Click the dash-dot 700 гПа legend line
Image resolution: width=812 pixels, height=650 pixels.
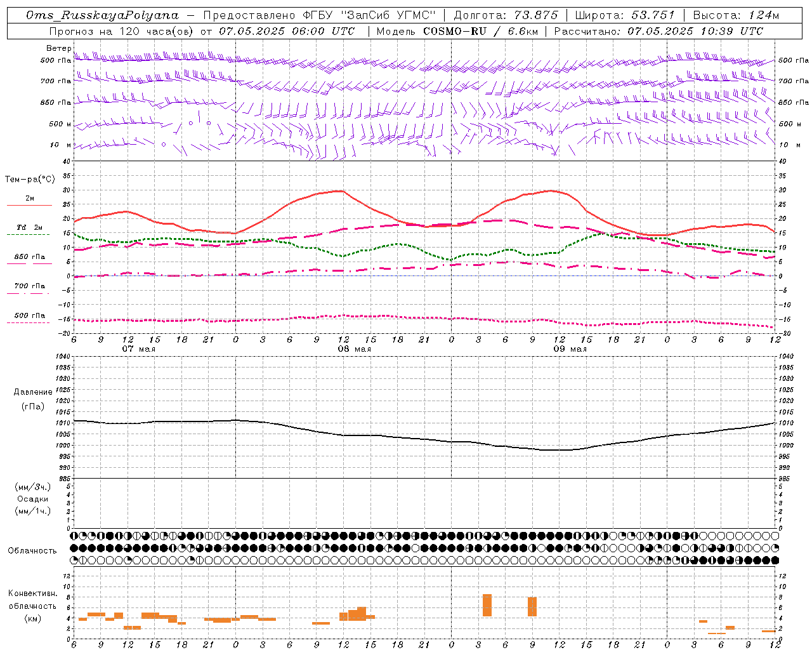(x=28, y=294)
